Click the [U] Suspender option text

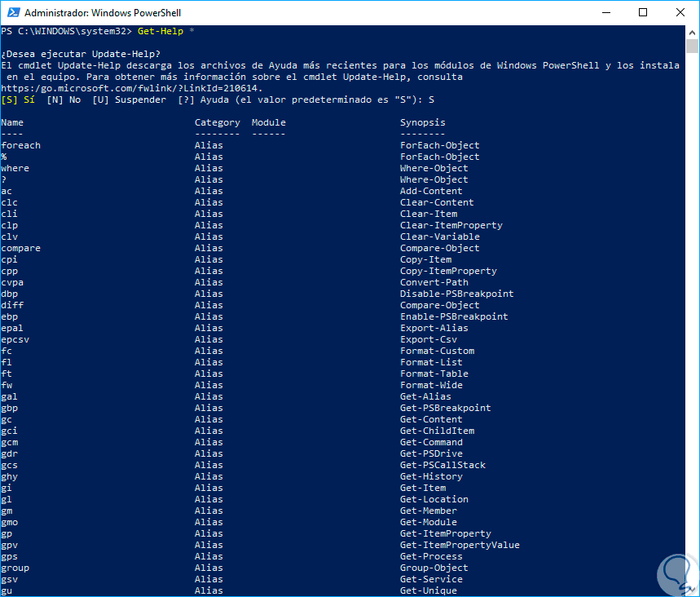pos(129,99)
